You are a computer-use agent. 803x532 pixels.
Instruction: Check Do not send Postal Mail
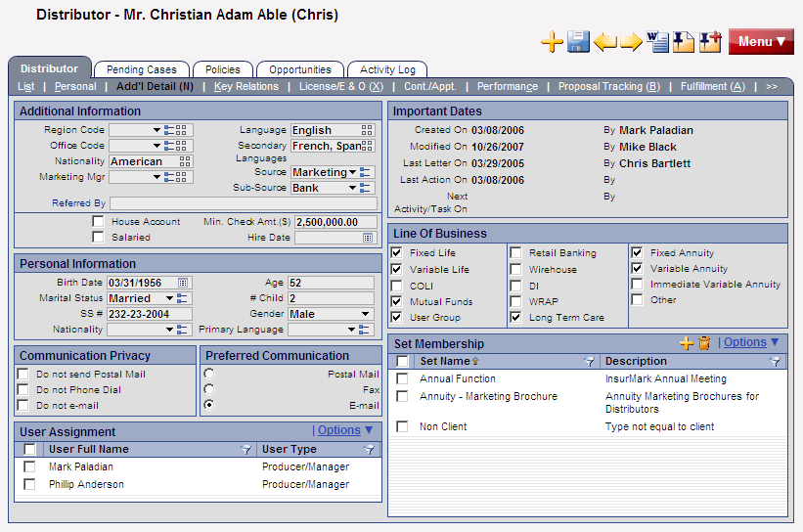click(22, 374)
